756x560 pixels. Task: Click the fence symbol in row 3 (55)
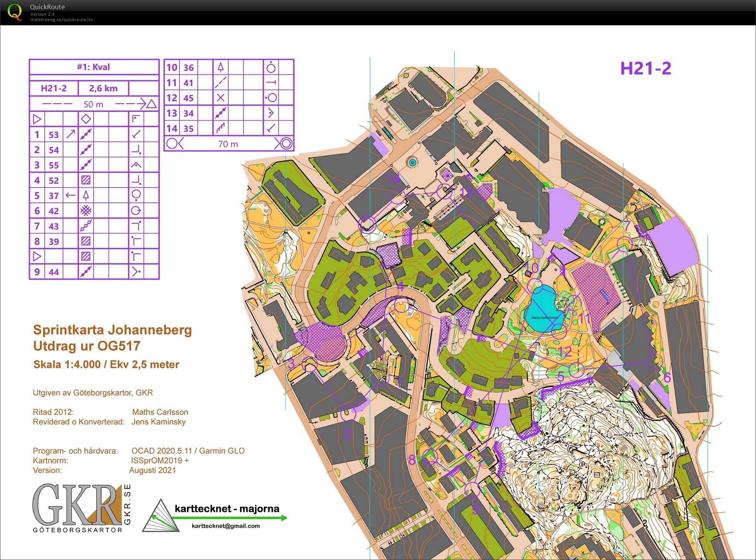pos(86,165)
